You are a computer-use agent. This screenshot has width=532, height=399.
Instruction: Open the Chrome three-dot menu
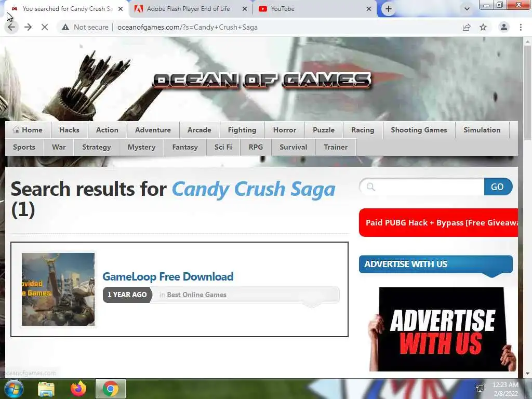click(521, 27)
